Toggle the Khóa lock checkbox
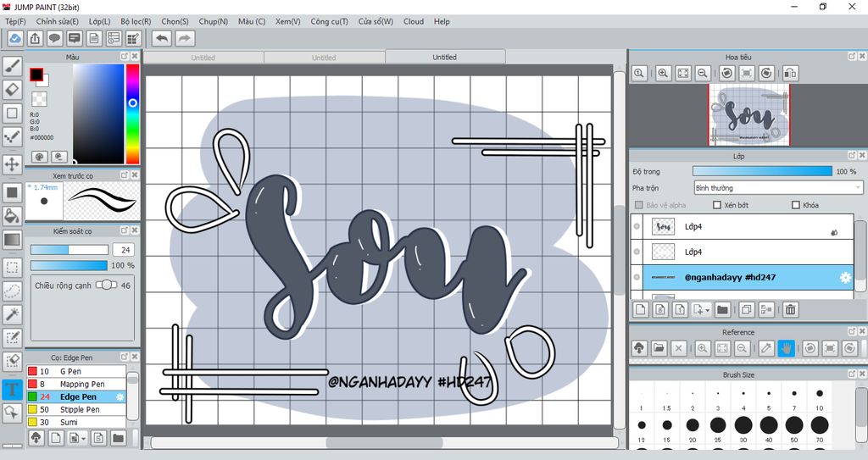The width and height of the screenshot is (868, 460). click(796, 205)
